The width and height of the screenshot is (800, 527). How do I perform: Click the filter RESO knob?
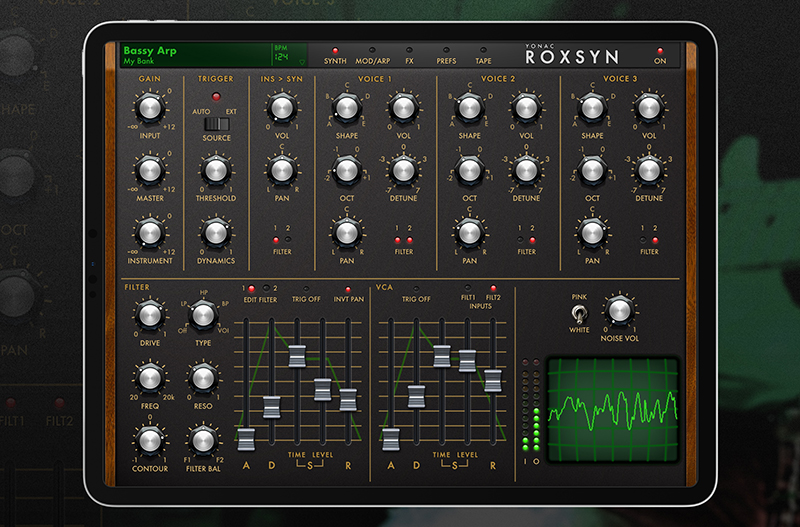203,379
